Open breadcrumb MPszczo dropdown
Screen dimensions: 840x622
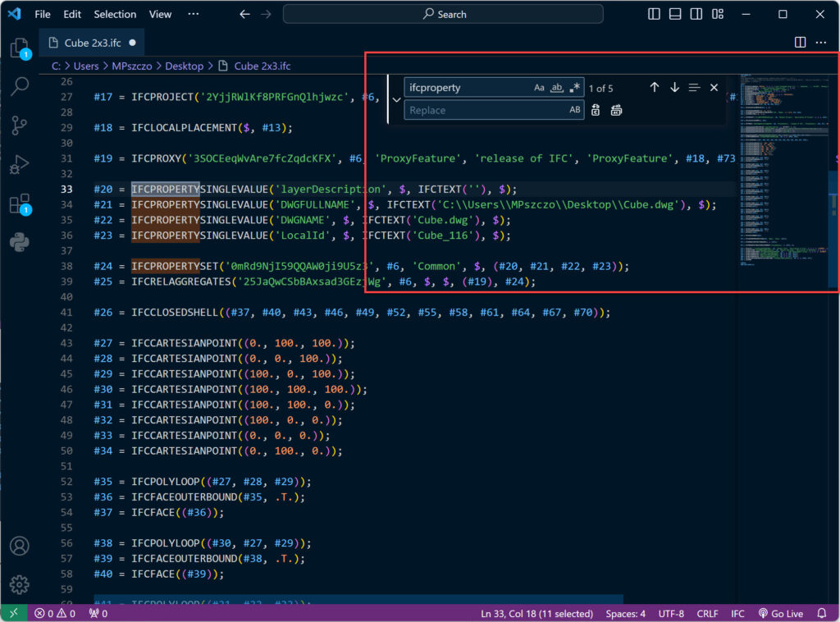point(132,66)
